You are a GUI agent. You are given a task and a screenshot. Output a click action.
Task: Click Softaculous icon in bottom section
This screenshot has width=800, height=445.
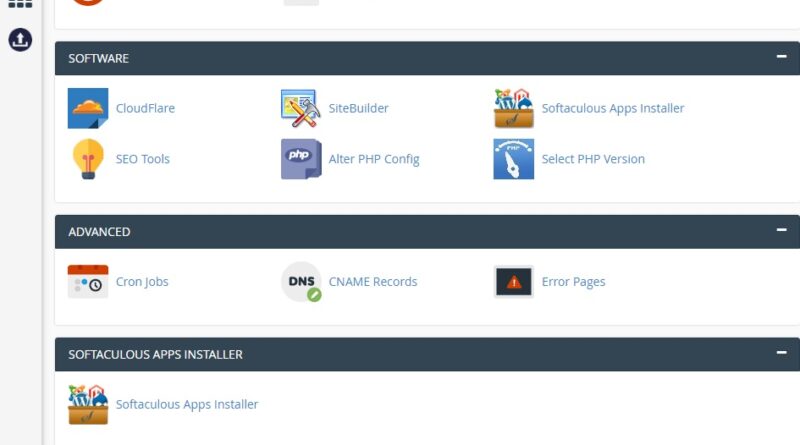coord(88,405)
